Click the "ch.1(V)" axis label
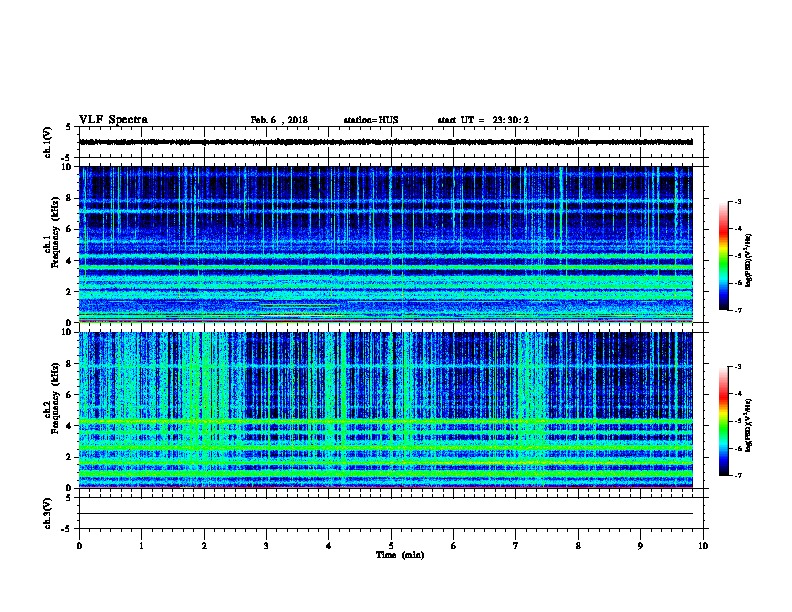The width and height of the screenshot is (792, 612). click(x=47, y=142)
